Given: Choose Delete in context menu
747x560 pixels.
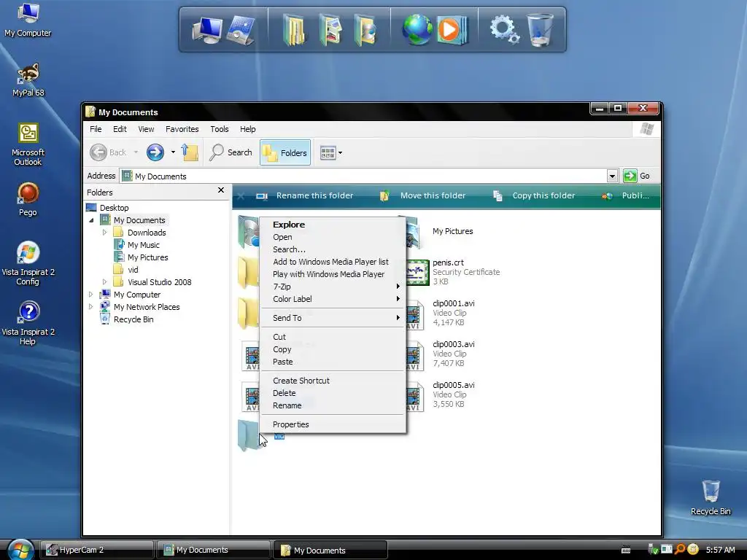Looking at the screenshot, I should (333, 393).
